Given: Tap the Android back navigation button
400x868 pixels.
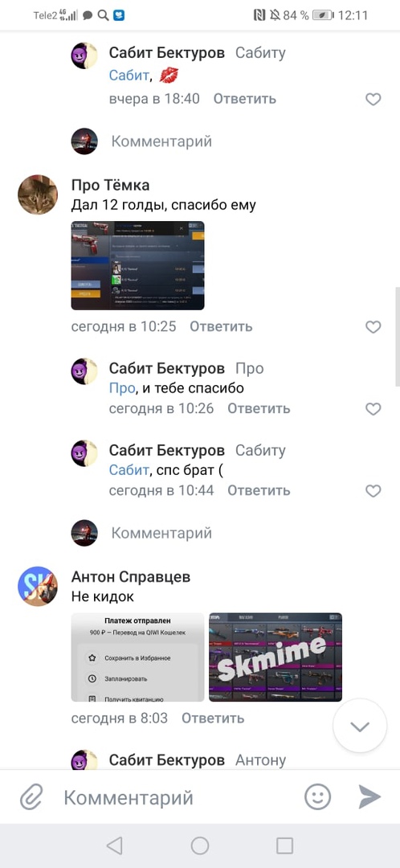Looking at the screenshot, I should pos(114,845).
